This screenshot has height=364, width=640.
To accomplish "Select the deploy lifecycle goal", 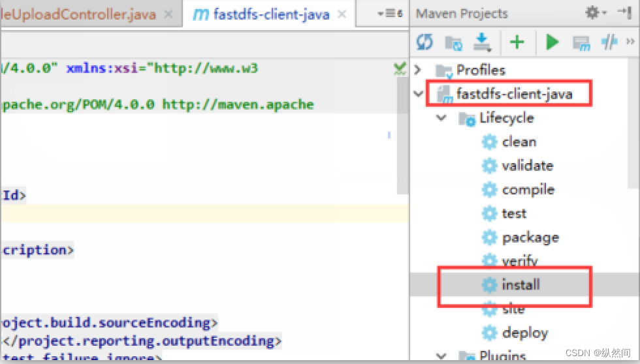I will (525, 333).
